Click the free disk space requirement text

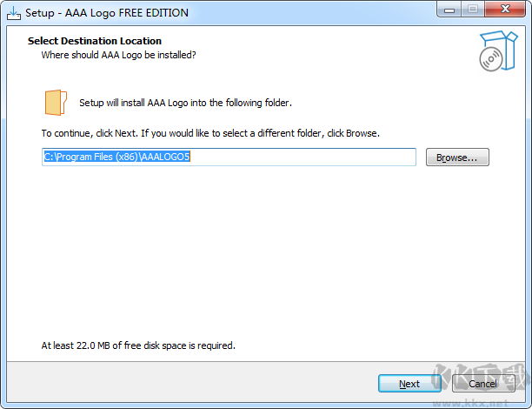click(138, 345)
